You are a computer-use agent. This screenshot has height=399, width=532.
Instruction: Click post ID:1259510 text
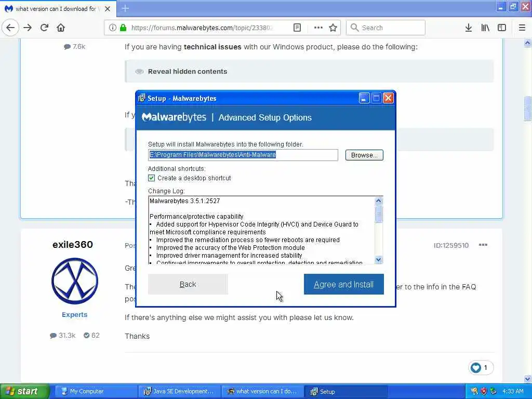coord(451,245)
